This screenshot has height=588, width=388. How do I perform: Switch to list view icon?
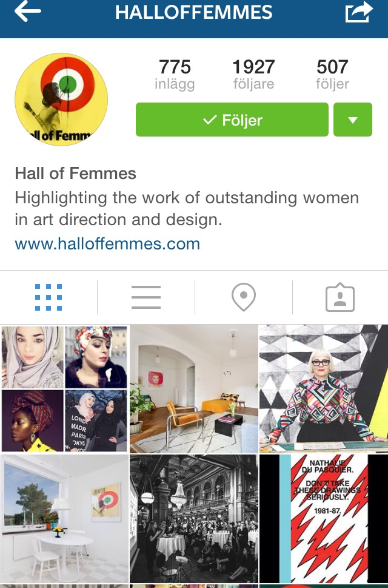[146, 297]
